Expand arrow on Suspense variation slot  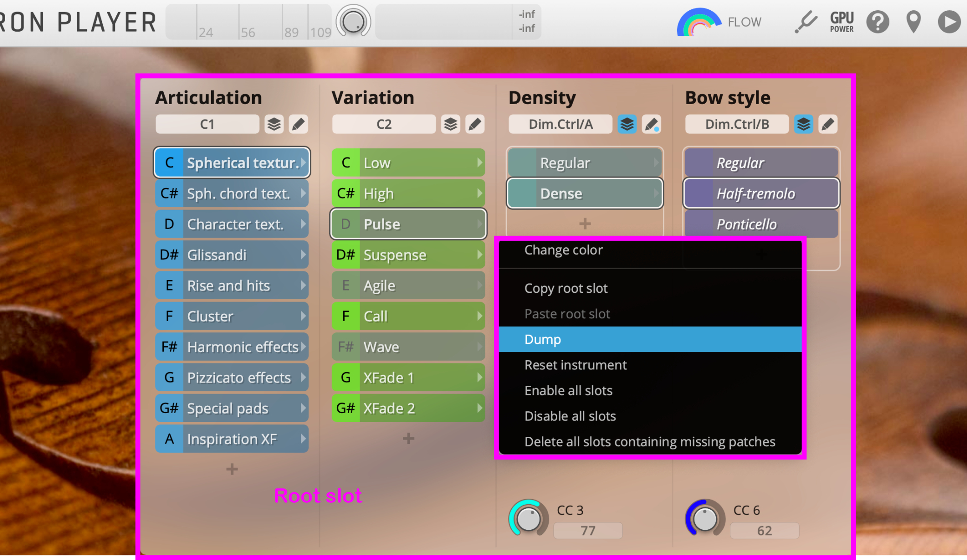tap(479, 255)
